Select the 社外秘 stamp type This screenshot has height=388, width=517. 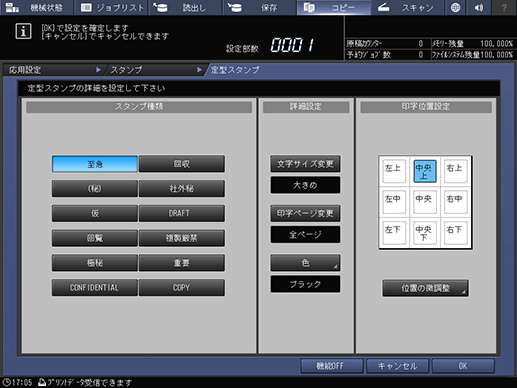coord(182,189)
